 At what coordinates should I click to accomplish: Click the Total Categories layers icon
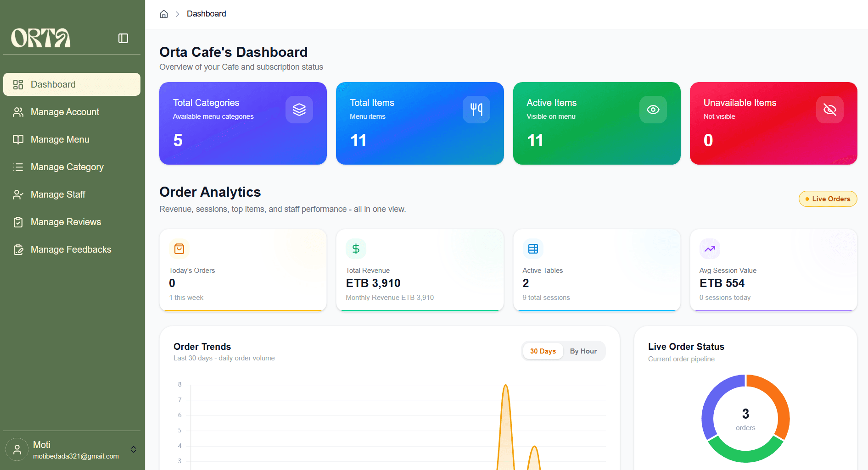pyautogui.click(x=299, y=110)
